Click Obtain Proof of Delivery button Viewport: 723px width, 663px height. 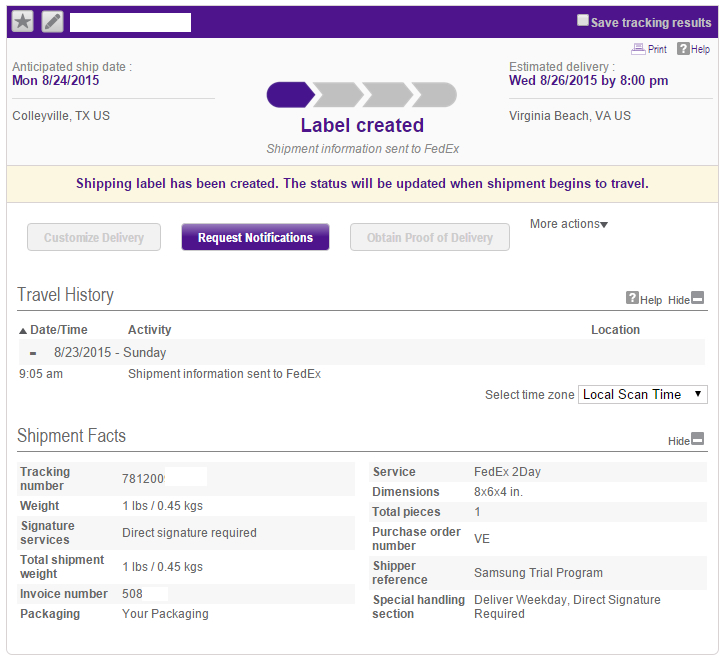click(x=430, y=237)
